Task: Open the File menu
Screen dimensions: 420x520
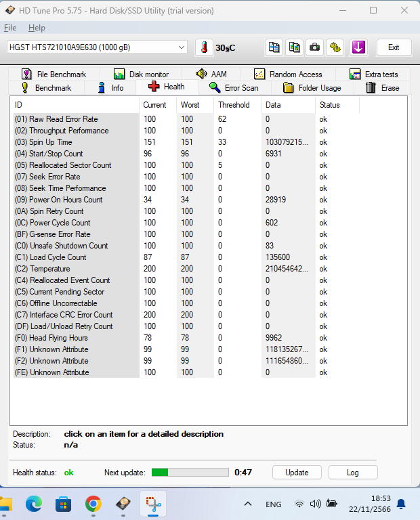Action: point(10,28)
